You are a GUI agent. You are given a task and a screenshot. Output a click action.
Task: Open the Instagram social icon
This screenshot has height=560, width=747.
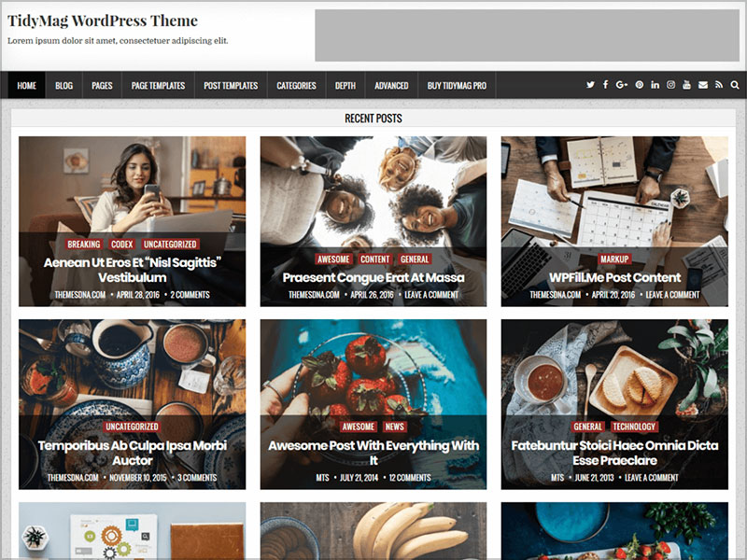pyautogui.click(x=670, y=85)
